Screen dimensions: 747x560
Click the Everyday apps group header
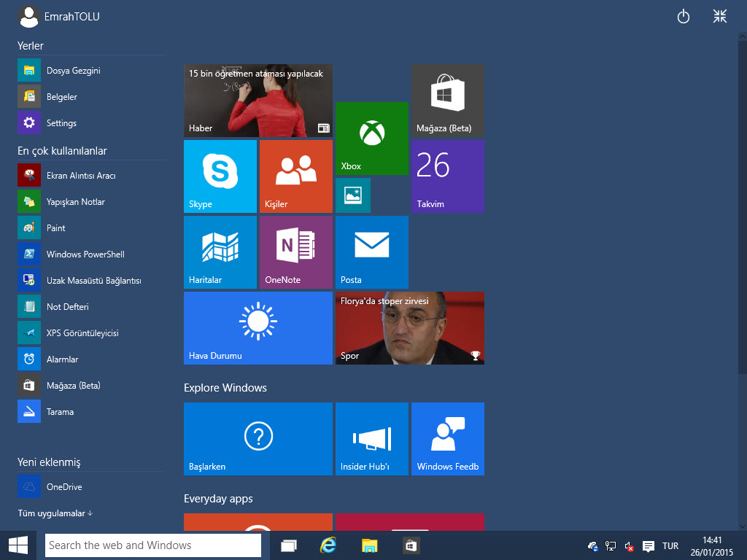(x=218, y=499)
